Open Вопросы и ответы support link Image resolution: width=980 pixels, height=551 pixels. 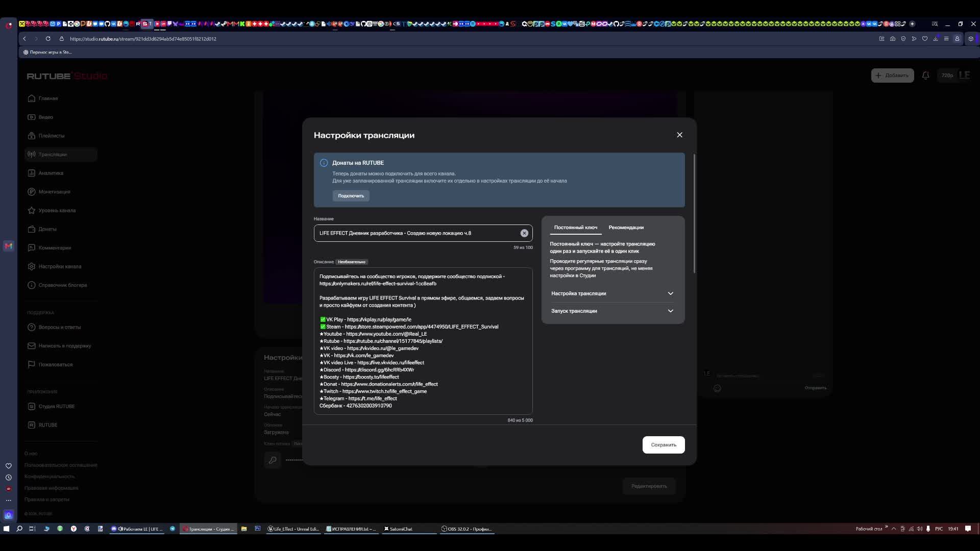(x=61, y=327)
